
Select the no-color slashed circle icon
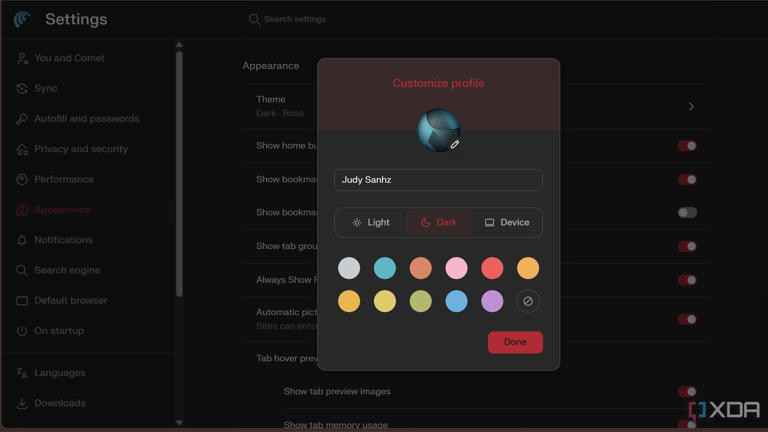click(528, 301)
